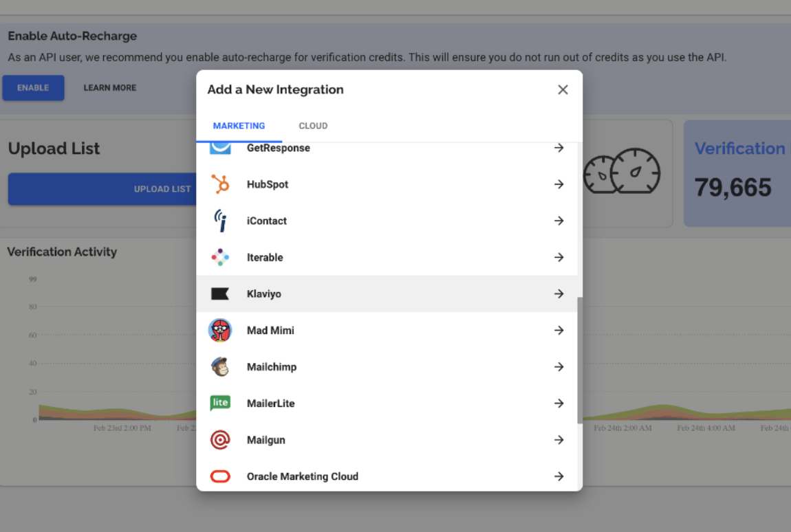This screenshot has width=791, height=532.
Task: Select the Mailchimp integration name
Action: point(272,366)
